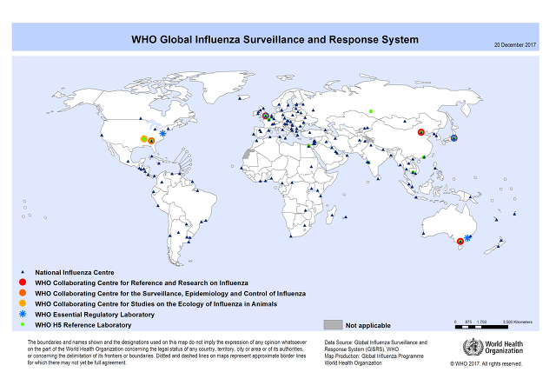This screenshot has width=556, height=392.
Task: Click the blue asterisk marker on US east coast
Action: point(162,133)
